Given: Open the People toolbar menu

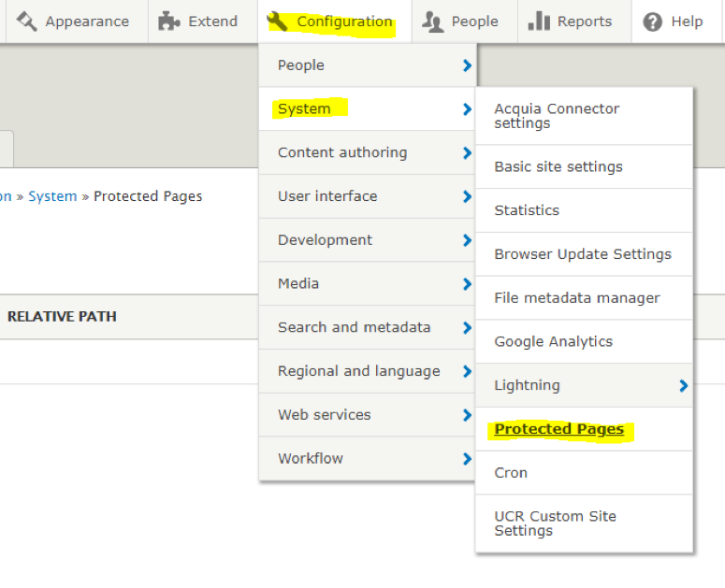Looking at the screenshot, I should click(465, 22).
